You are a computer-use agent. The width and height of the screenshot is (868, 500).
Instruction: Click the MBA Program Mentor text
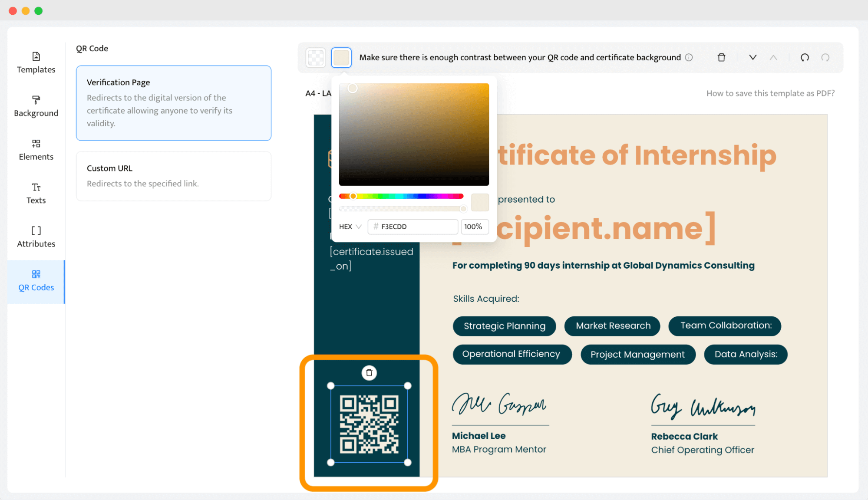[499, 450]
